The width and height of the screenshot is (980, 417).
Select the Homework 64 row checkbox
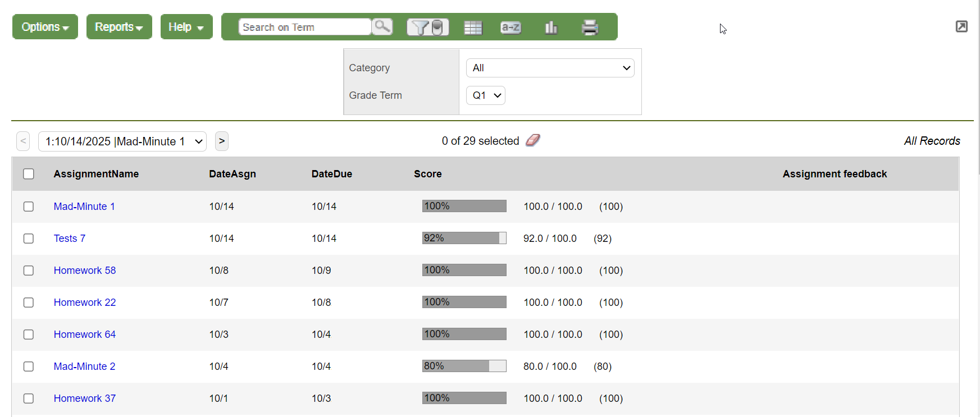click(29, 334)
